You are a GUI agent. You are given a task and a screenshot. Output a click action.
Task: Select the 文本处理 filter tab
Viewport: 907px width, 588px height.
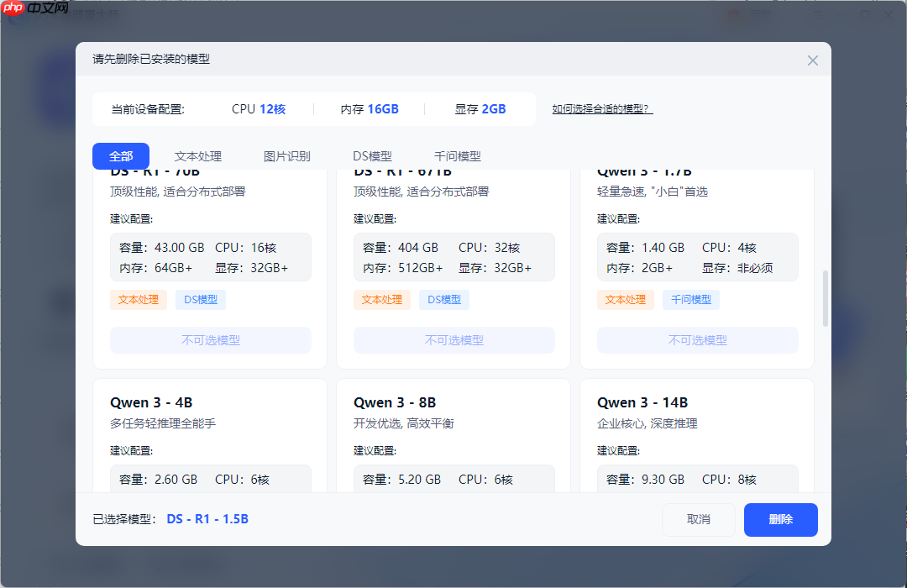pyautogui.click(x=198, y=156)
